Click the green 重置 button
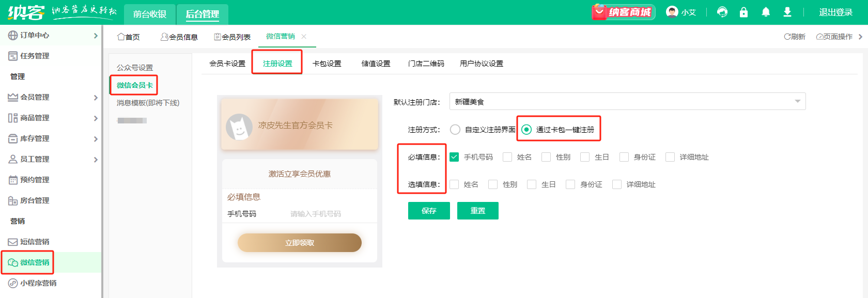 pyautogui.click(x=478, y=211)
